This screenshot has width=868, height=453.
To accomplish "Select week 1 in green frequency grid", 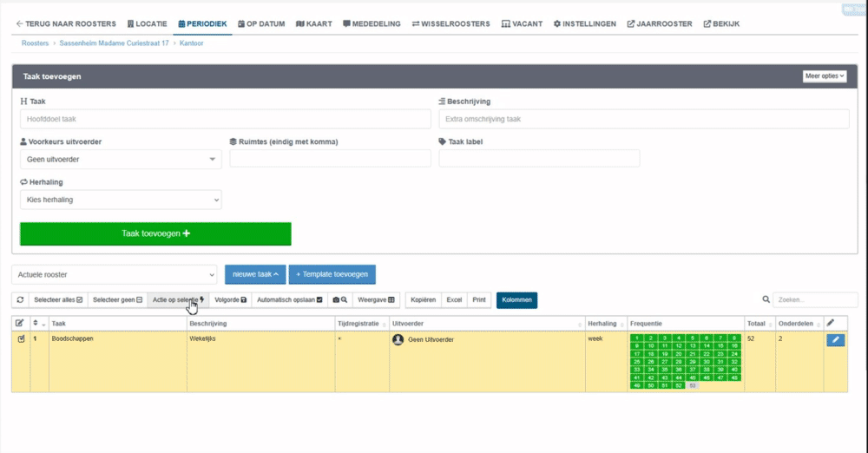I will point(637,338).
